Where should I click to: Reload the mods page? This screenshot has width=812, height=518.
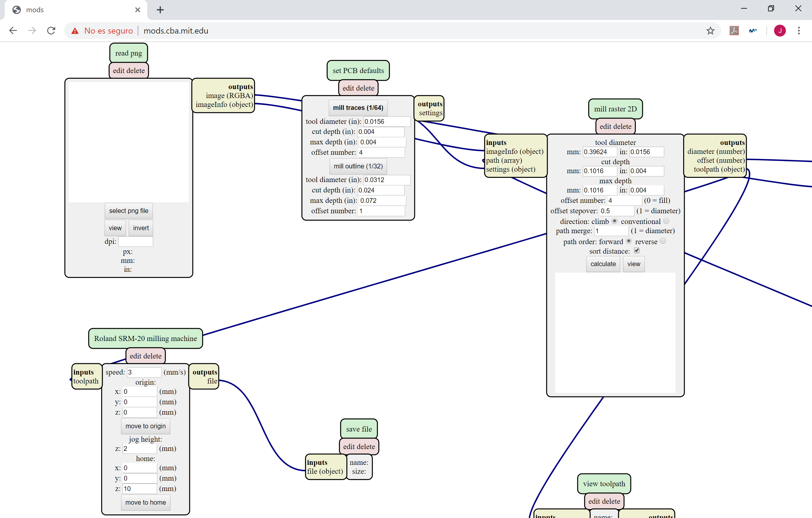click(x=51, y=31)
